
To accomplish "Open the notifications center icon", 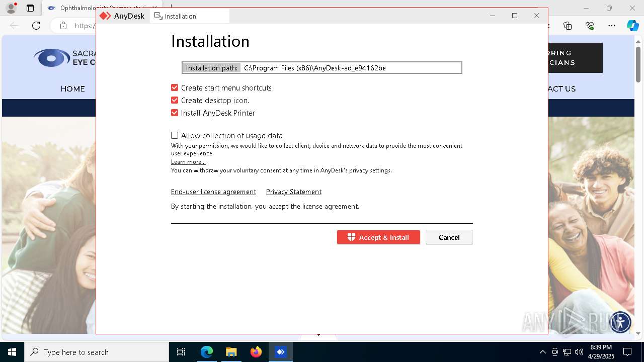I will (x=627, y=352).
